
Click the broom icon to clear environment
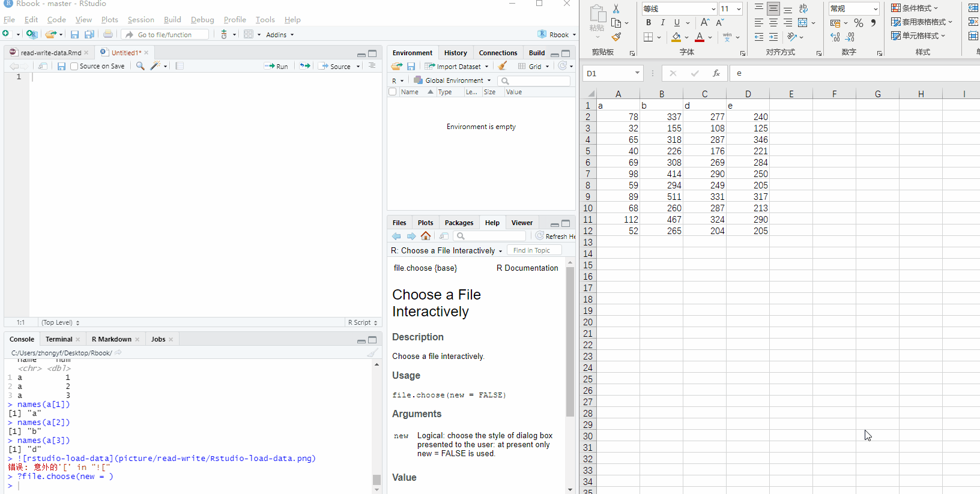click(503, 66)
